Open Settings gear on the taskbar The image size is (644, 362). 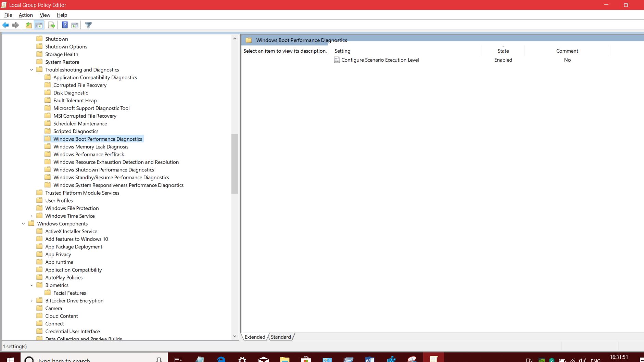tap(242, 359)
